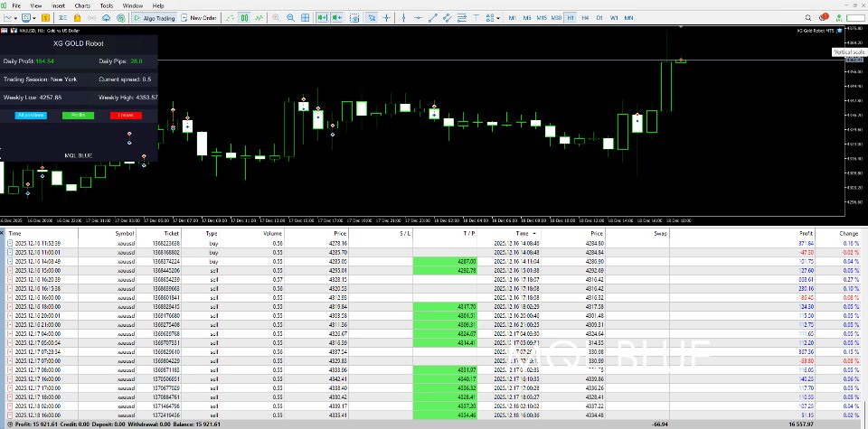Toggle chart auto-scroll button
Image resolution: width=868 pixels, height=429 pixels.
click(x=322, y=17)
